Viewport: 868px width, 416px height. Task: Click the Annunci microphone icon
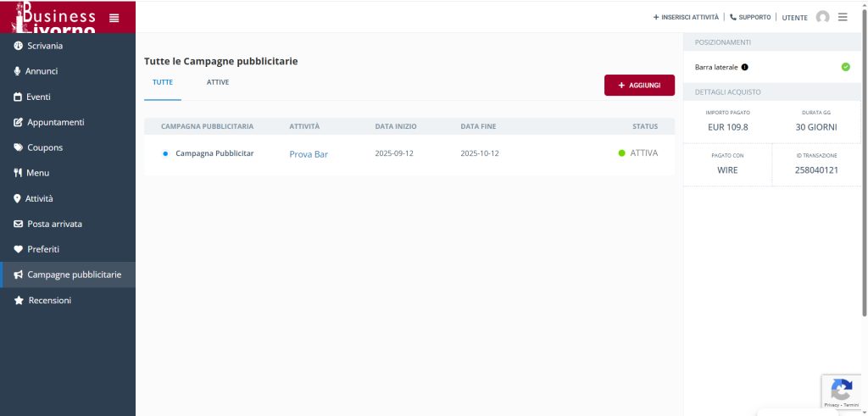coord(18,71)
